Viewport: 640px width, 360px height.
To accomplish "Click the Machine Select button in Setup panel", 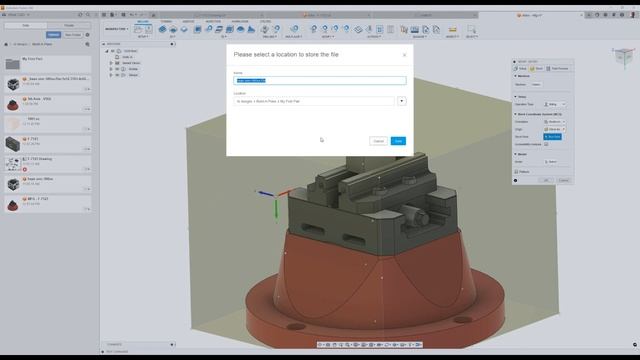I will (536, 84).
